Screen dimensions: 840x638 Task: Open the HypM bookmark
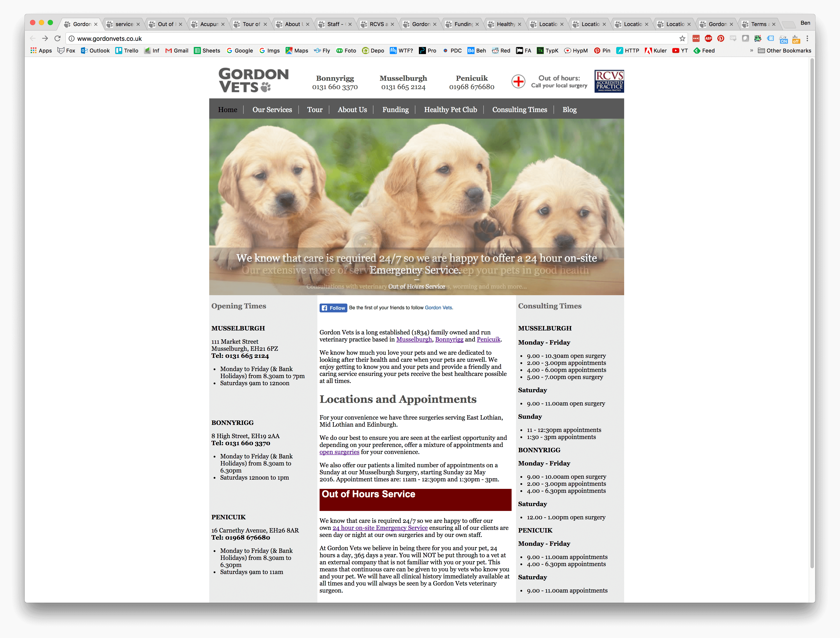point(576,51)
